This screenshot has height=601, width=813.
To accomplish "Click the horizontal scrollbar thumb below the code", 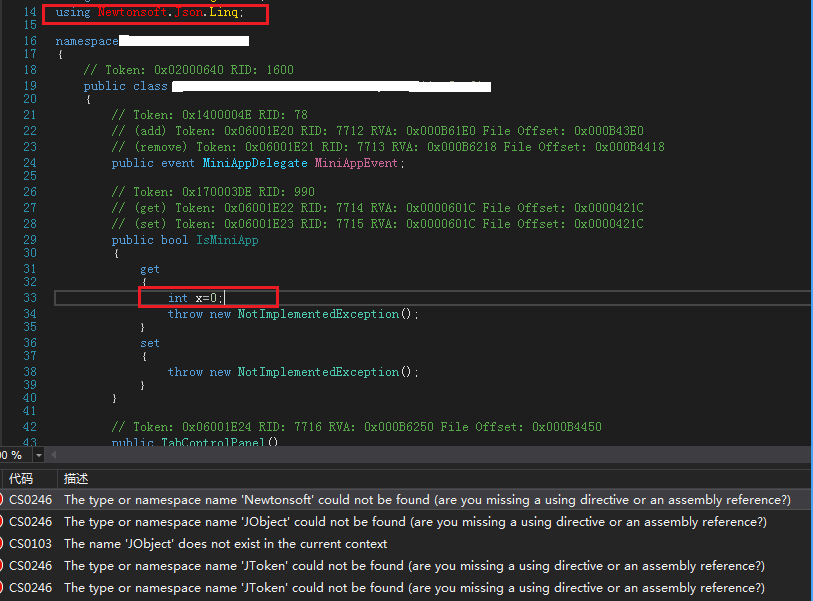I will pos(400,455).
